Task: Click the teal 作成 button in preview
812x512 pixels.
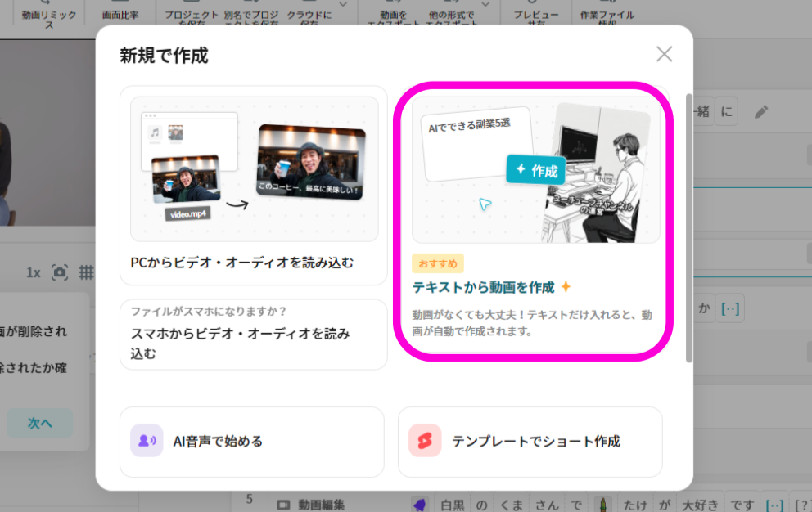Action: coord(535,170)
